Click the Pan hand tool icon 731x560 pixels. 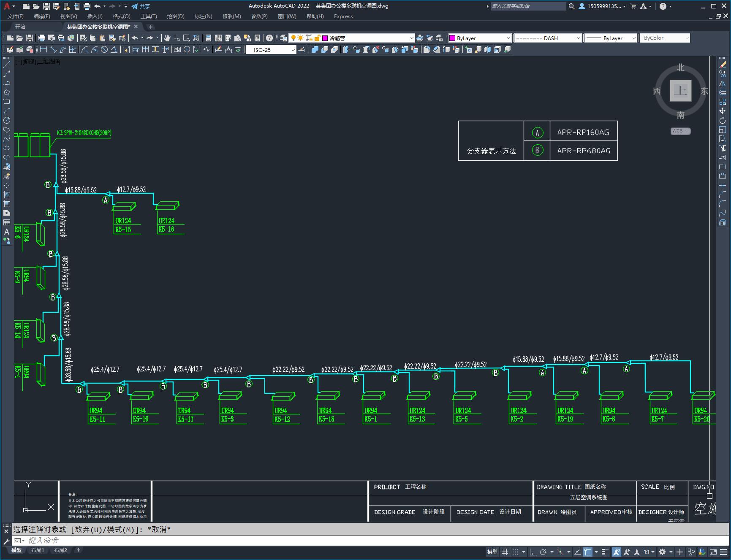167,38
